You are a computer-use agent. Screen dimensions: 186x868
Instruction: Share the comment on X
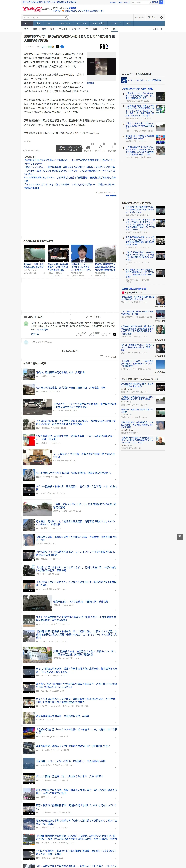coord(115,334)
